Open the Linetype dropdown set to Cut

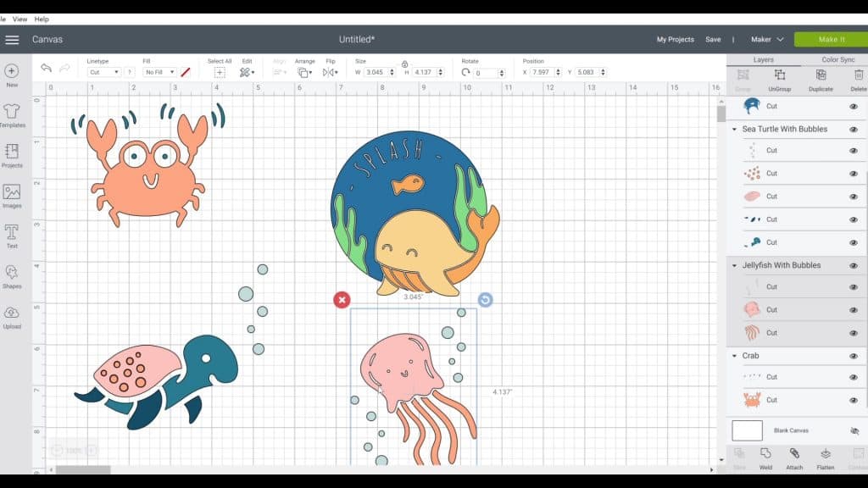tap(104, 73)
